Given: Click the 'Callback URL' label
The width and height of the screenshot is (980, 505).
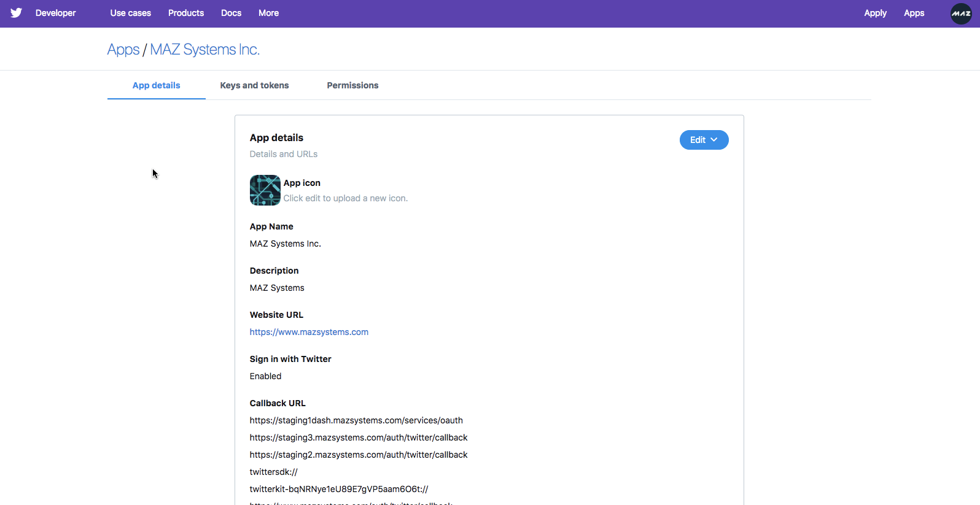Looking at the screenshot, I should (x=278, y=403).
